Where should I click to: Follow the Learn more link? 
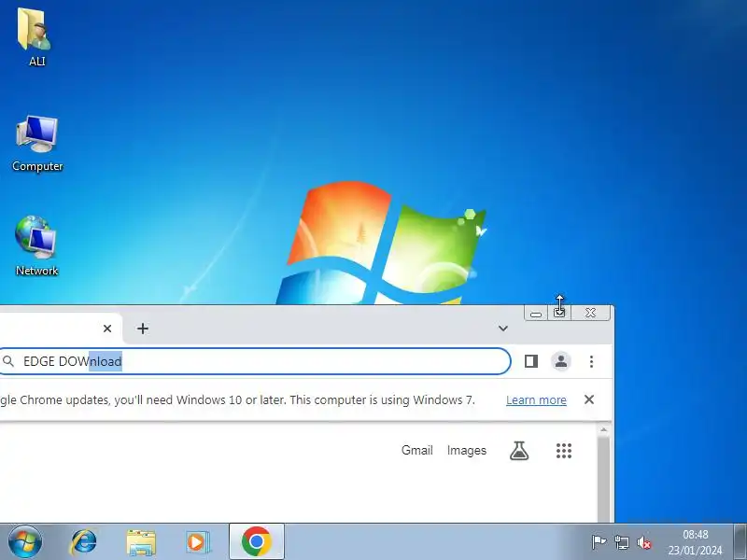pos(536,400)
